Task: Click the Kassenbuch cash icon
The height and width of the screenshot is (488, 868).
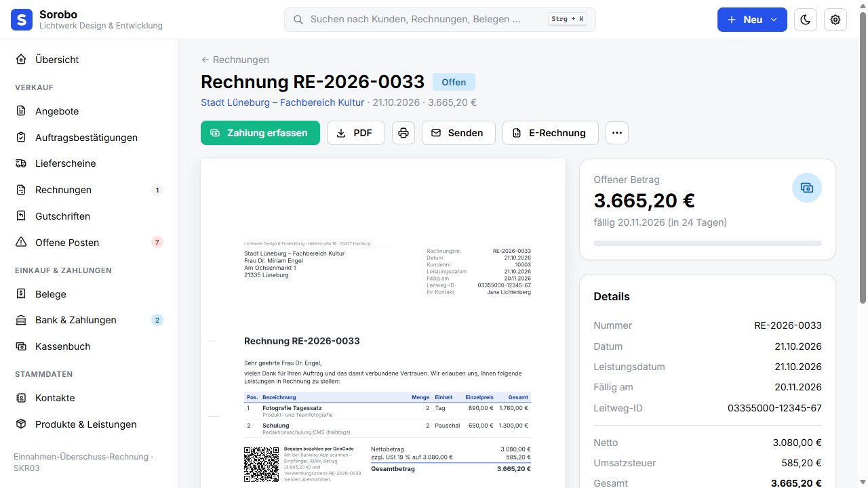Action: (x=21, y=346)
